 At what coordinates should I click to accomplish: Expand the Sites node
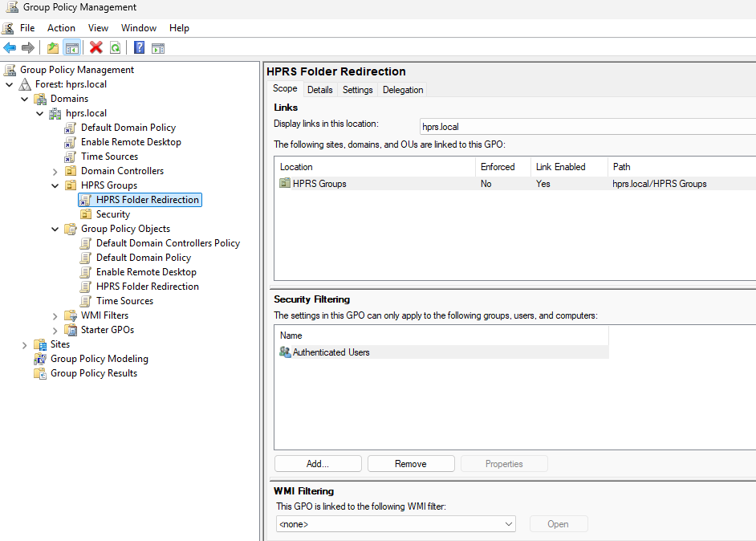coord(25,345)
